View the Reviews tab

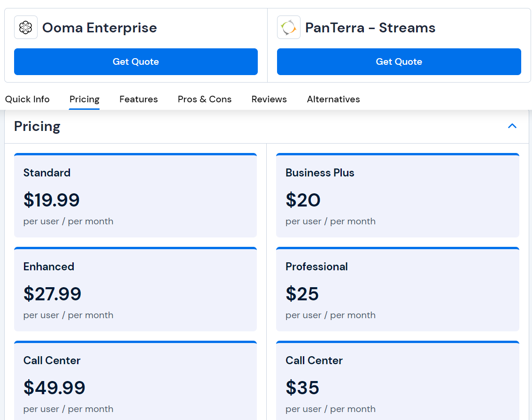tap(269, 99)
